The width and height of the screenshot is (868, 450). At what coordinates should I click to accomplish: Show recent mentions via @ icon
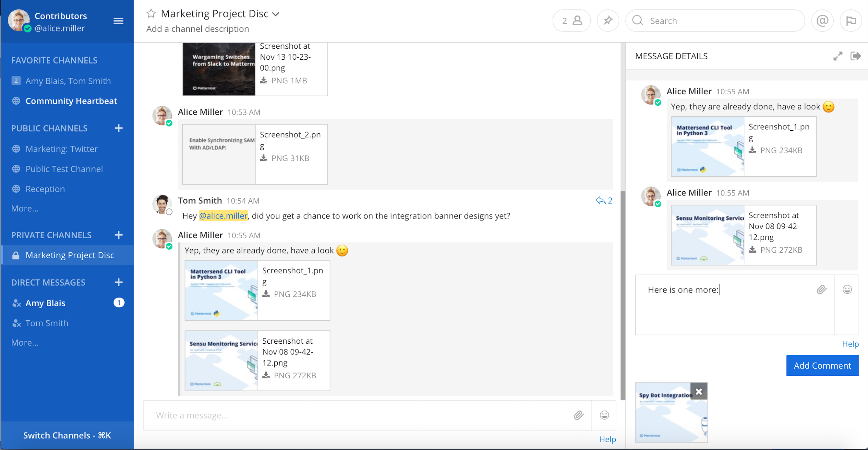[822, 21]
